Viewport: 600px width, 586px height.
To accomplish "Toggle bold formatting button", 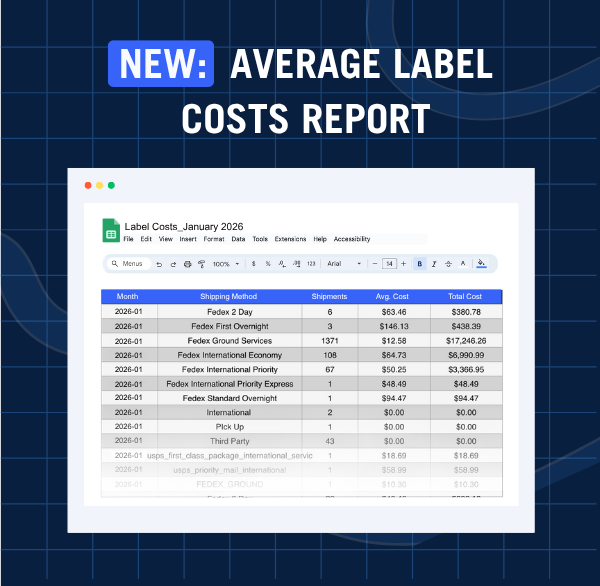I will coord(419,264).
